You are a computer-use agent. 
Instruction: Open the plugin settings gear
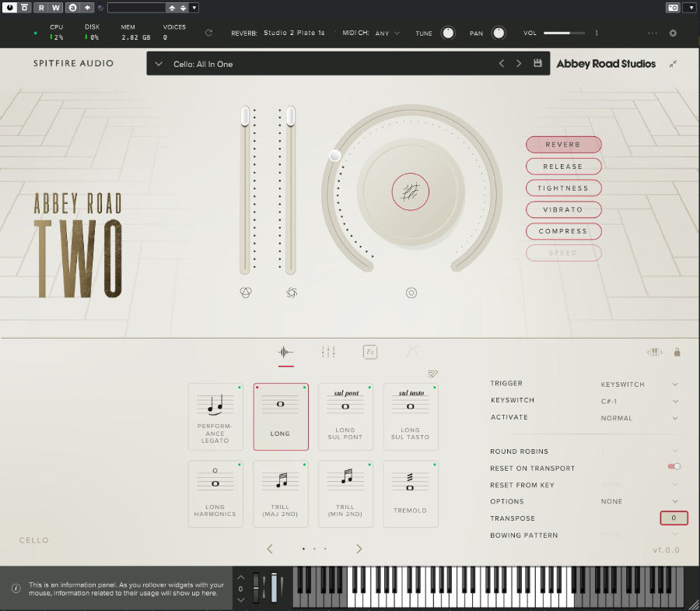pyautogui.click(x=673, y=33)
